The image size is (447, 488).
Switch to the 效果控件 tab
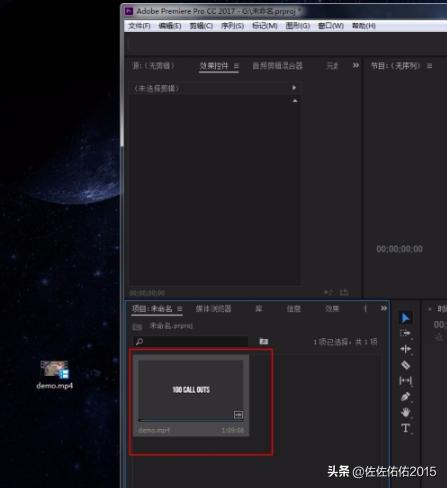(214, 66)
